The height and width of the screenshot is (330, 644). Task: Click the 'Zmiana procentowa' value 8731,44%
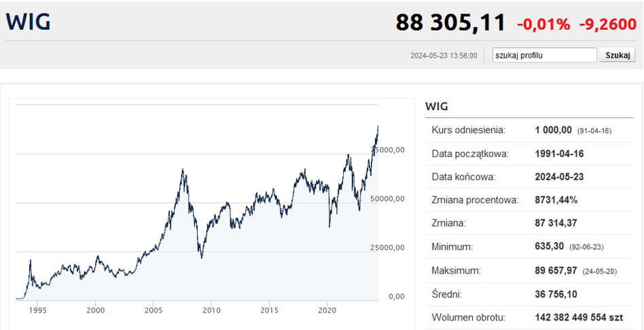point(556,200)
